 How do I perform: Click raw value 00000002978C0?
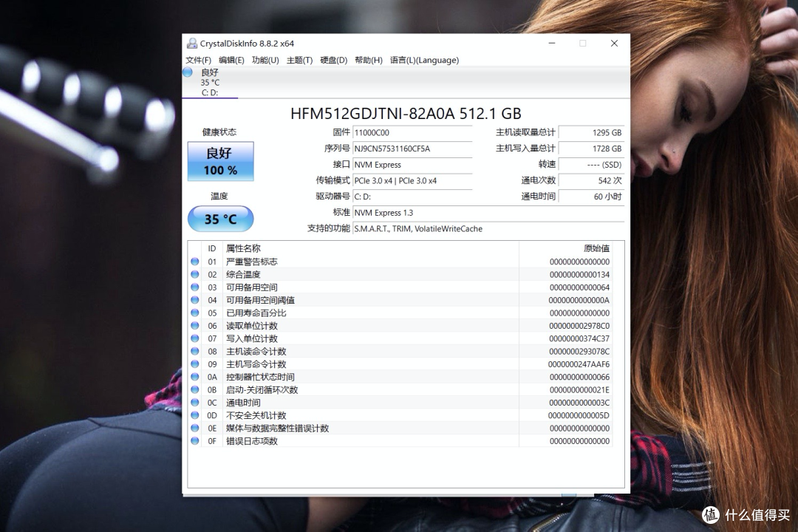coord(579,326)
